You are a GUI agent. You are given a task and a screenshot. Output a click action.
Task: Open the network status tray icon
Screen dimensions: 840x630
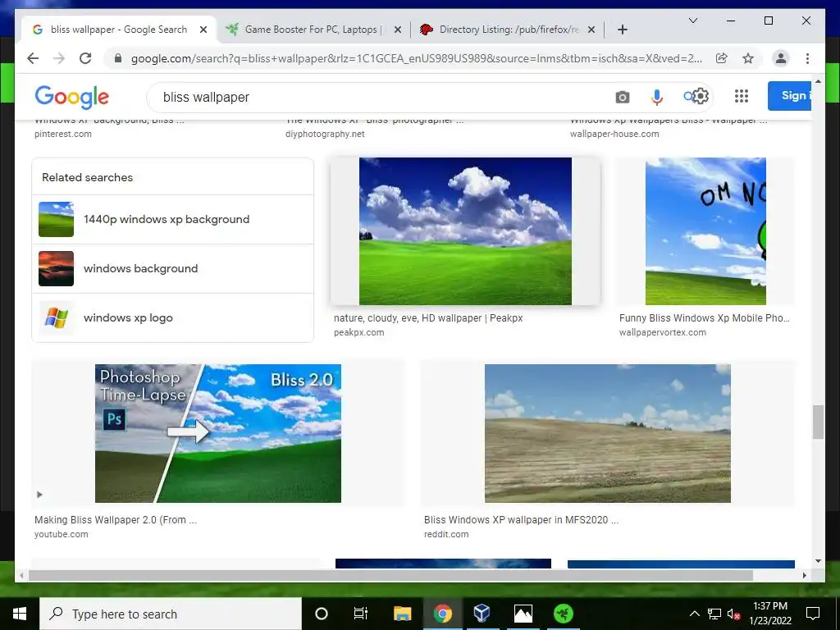coord(714,614)
